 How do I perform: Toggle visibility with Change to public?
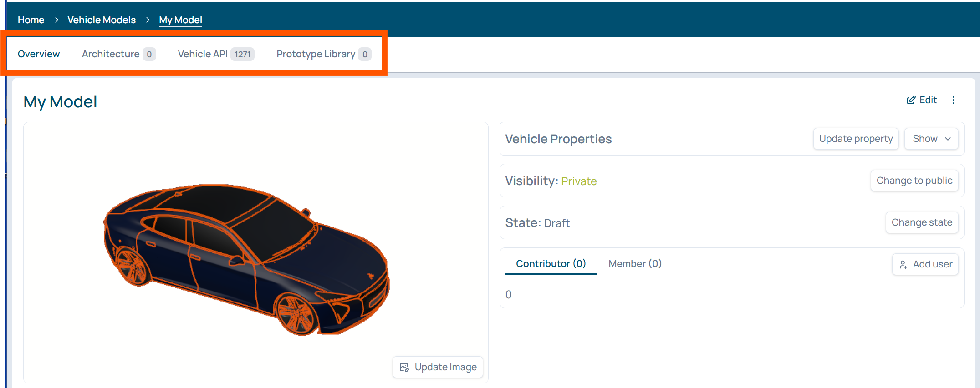coord(914,181)
